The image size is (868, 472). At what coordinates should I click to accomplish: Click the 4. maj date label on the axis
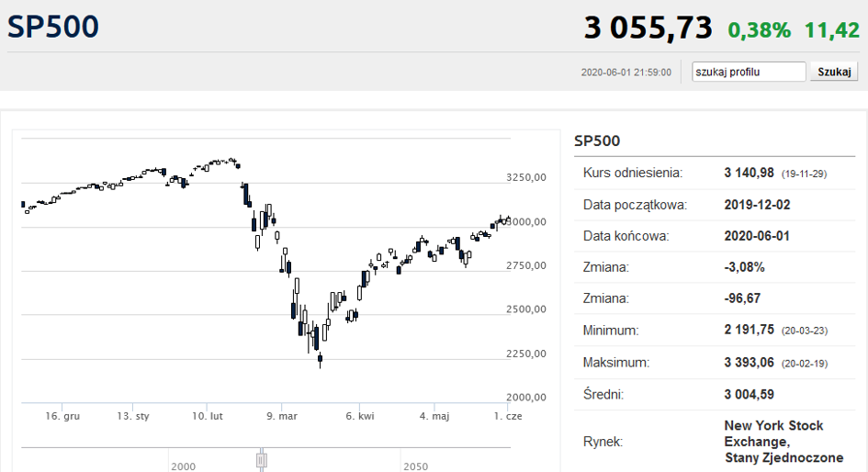[x=434, y=416]
